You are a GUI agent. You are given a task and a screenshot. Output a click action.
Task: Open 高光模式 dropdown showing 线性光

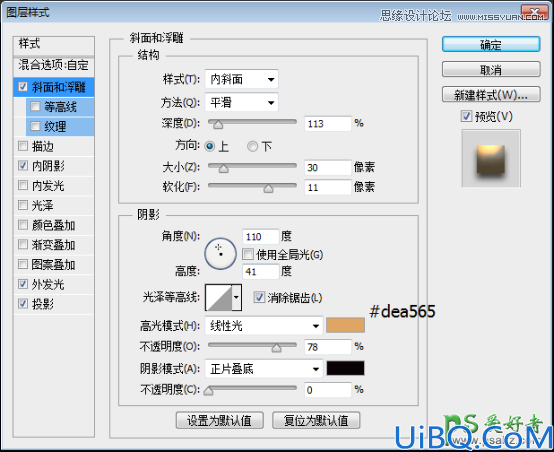264,325
